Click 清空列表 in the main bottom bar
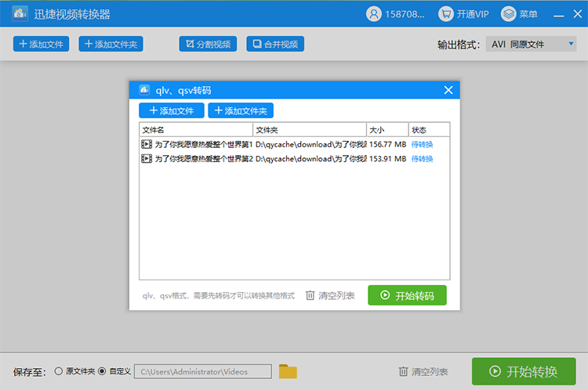 pos(423,372)
